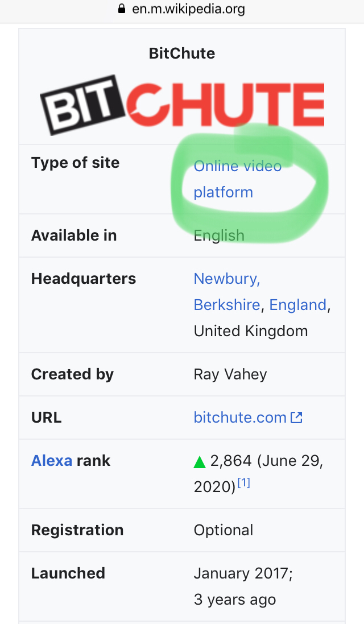364x624 pixels.
Task: Click the Headquarters row label
Action: click(84, 279)
